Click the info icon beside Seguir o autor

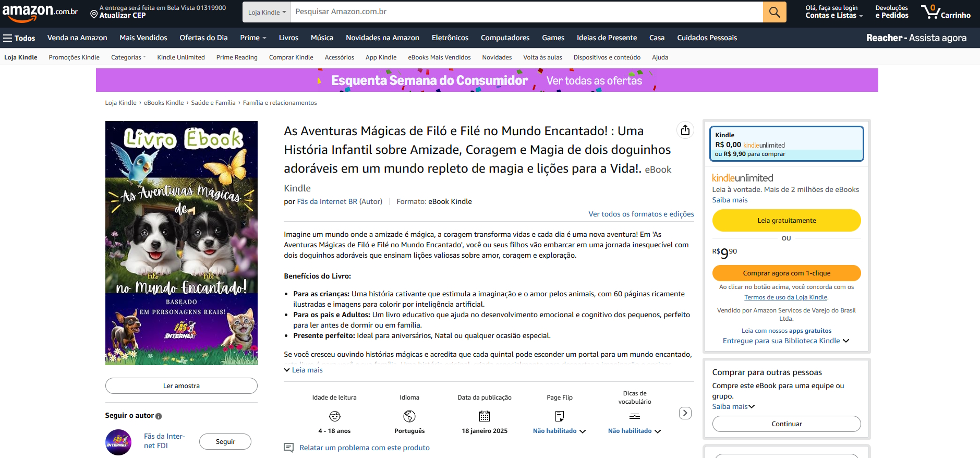[x=159, y=416]
